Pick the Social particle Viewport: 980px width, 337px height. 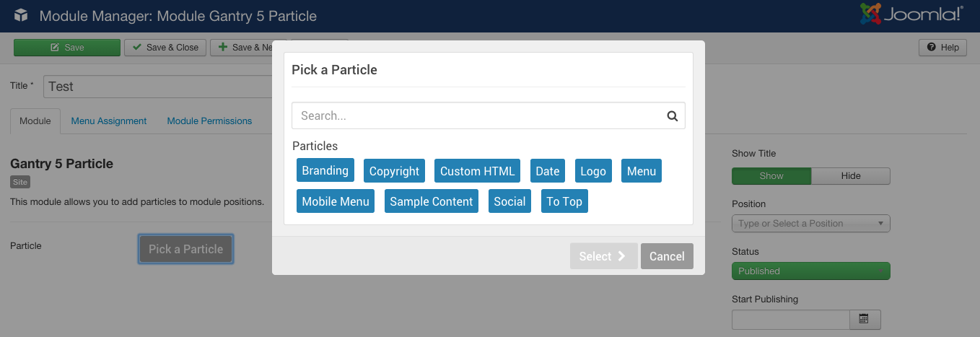[509, 201]
